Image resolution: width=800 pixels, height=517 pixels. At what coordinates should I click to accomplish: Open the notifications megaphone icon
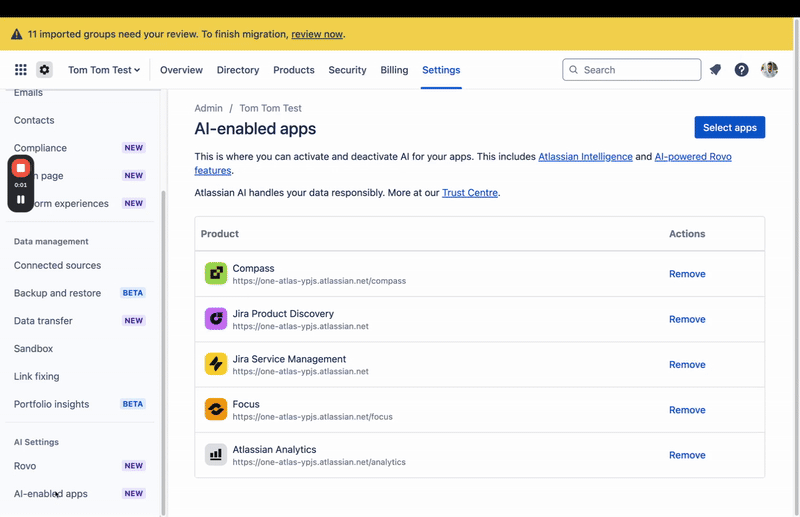pyautogui.click(x=715, y=70)
